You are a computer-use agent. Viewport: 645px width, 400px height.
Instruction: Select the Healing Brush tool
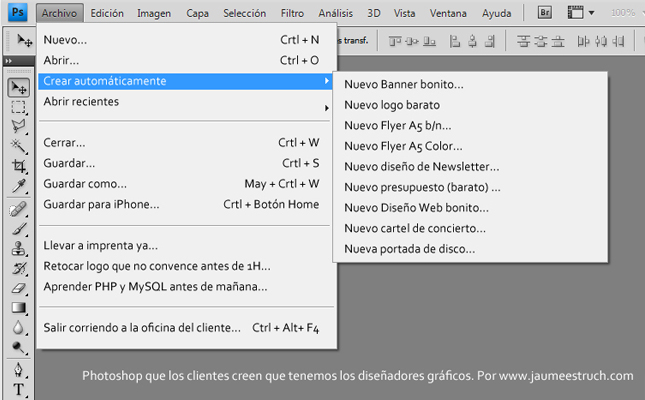19,209
